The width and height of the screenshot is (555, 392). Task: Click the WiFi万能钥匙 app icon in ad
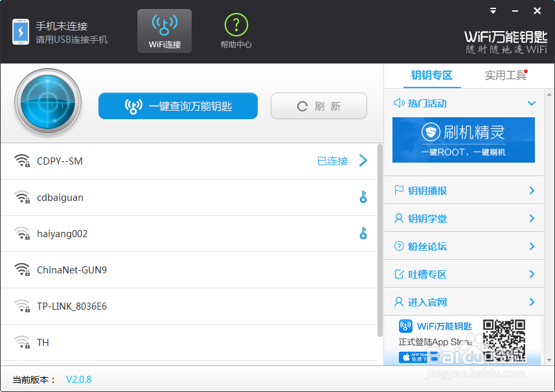(405, 326)
